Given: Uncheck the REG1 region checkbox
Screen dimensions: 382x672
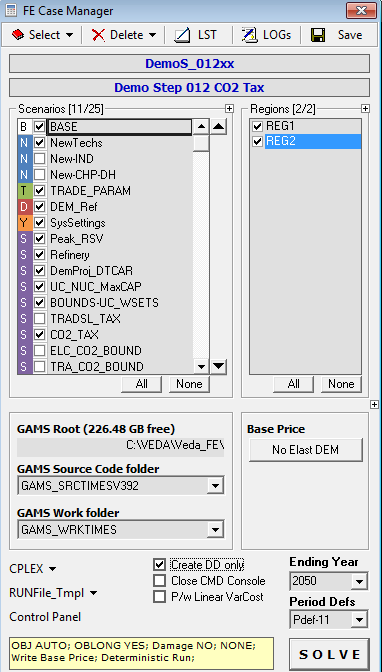Looking at the screenshot, I should [x=257, y=126].
